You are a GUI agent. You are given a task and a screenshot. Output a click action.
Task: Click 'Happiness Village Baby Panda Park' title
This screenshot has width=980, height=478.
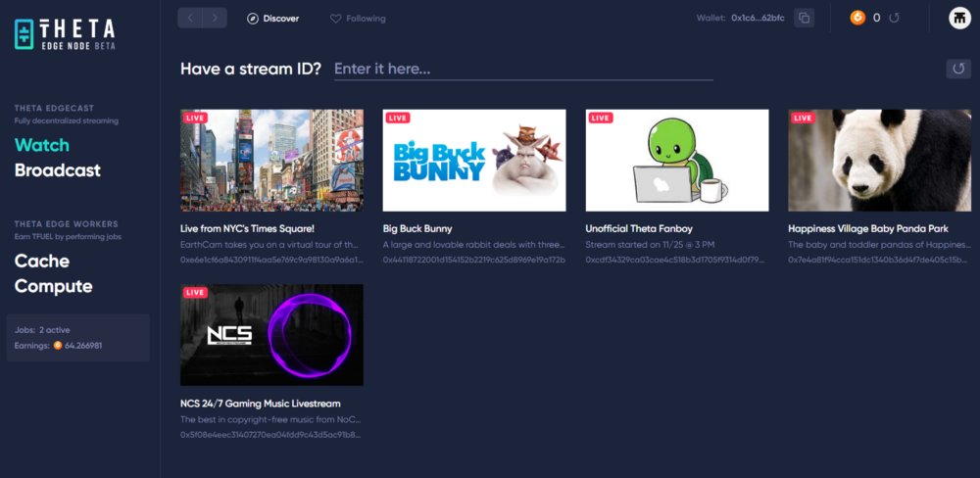click(x=868, y=228)
